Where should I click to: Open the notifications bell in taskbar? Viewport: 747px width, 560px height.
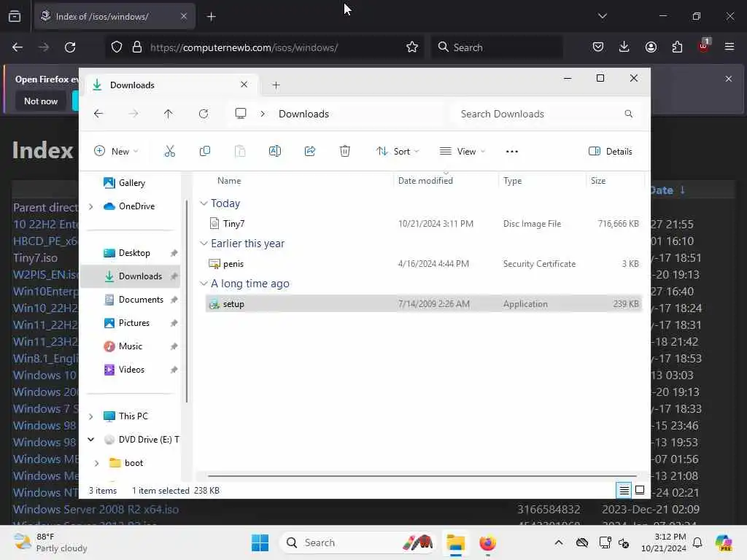[x=697, y=542]
